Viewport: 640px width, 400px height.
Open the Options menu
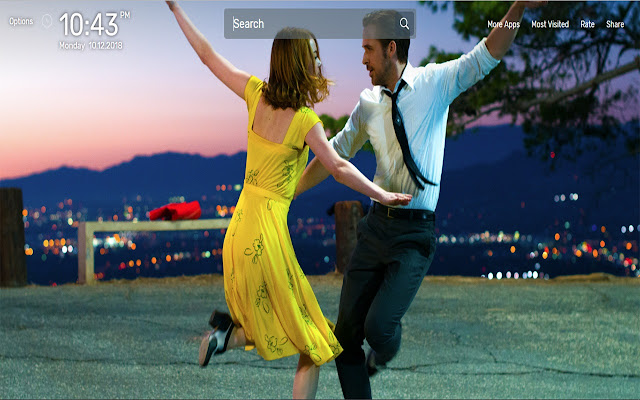[21, 21]
